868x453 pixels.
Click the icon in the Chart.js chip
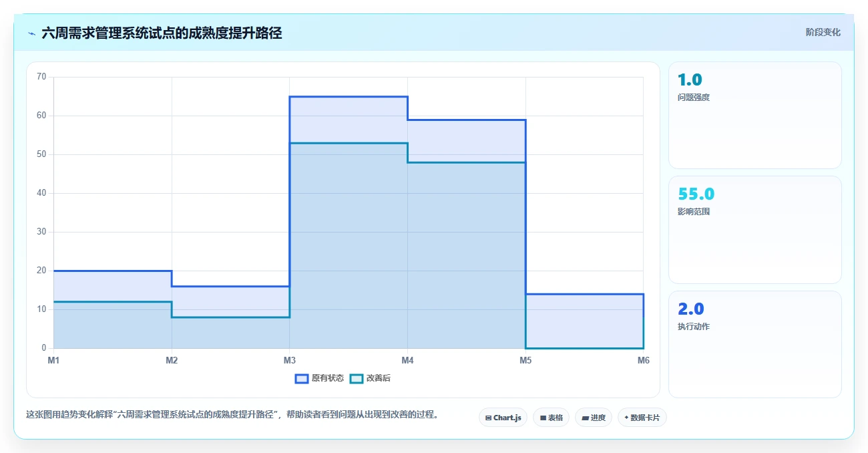click(489, 418)
